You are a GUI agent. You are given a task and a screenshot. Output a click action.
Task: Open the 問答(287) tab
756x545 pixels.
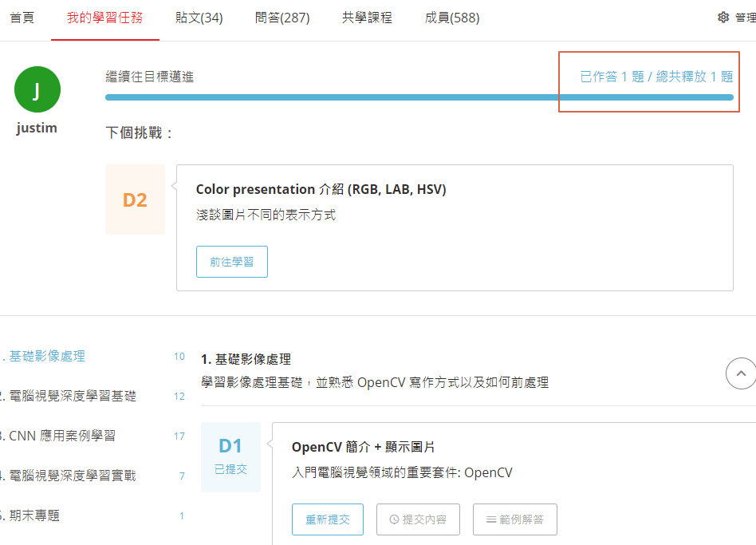pos(282,18)
